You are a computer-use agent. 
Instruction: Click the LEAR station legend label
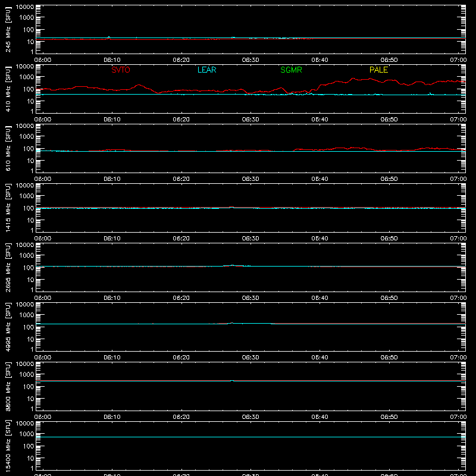coord(206,70)
